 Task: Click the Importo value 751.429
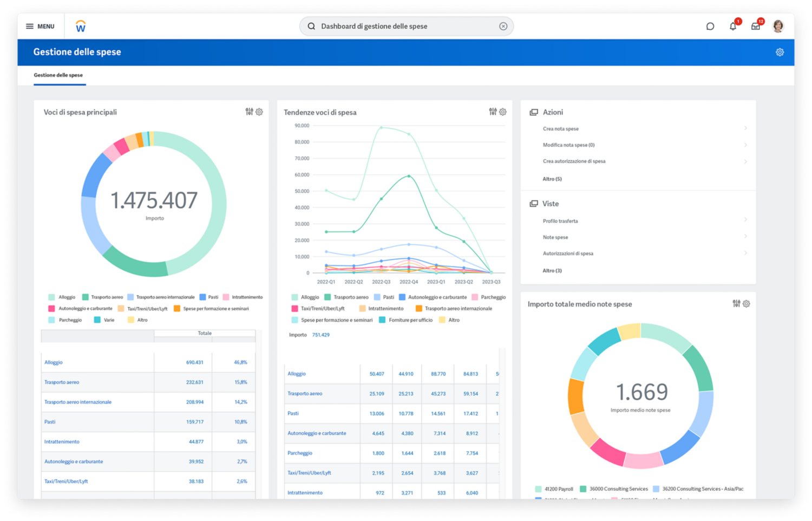coord(321,335)
